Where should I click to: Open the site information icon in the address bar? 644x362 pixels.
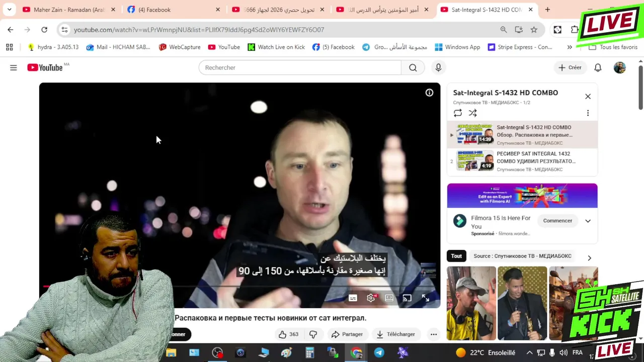click(x=64, y=30)
